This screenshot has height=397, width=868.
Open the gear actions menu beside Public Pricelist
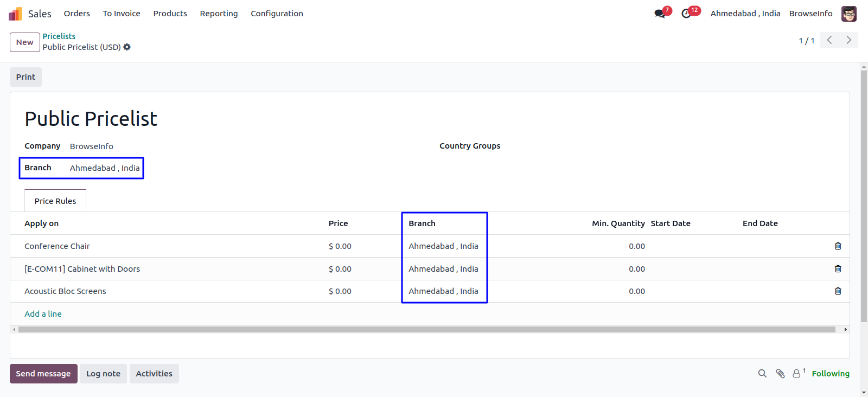click(127, 47)
